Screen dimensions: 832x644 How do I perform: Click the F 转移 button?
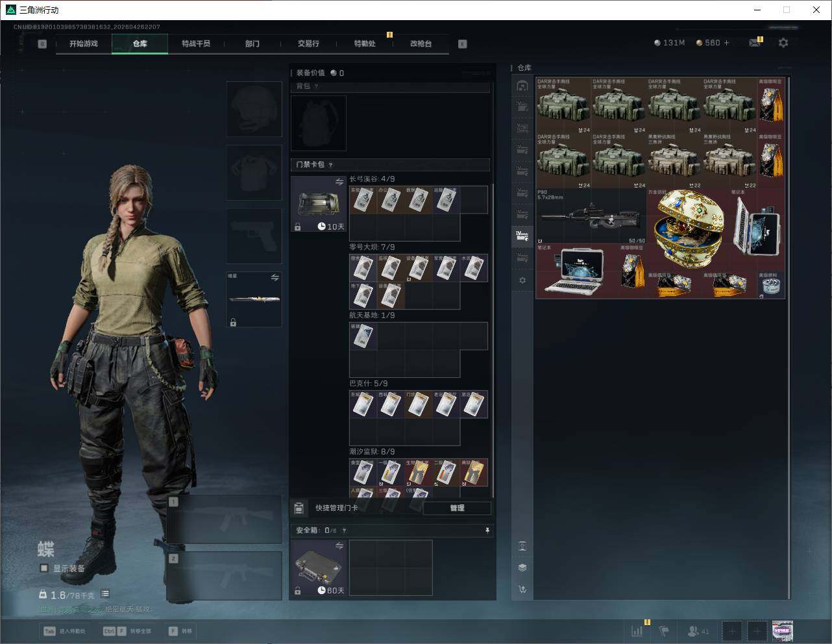click(181, 631)
